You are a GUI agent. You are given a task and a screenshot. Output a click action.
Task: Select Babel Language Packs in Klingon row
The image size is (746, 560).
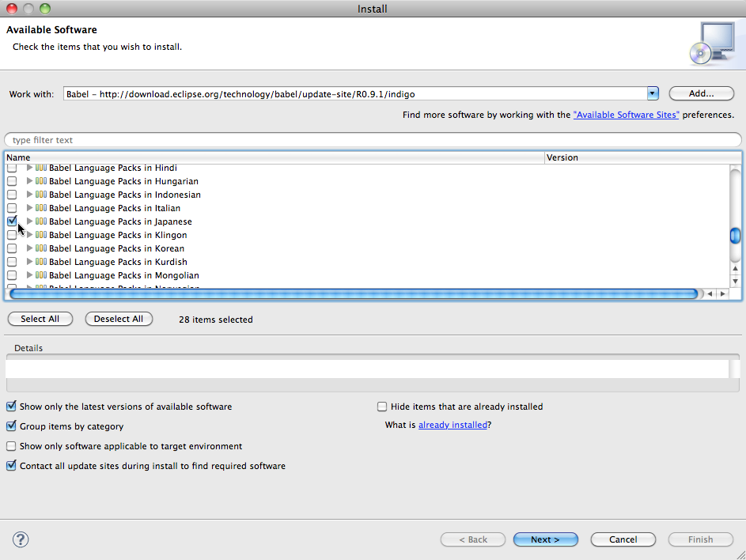(x=367, y=235)
